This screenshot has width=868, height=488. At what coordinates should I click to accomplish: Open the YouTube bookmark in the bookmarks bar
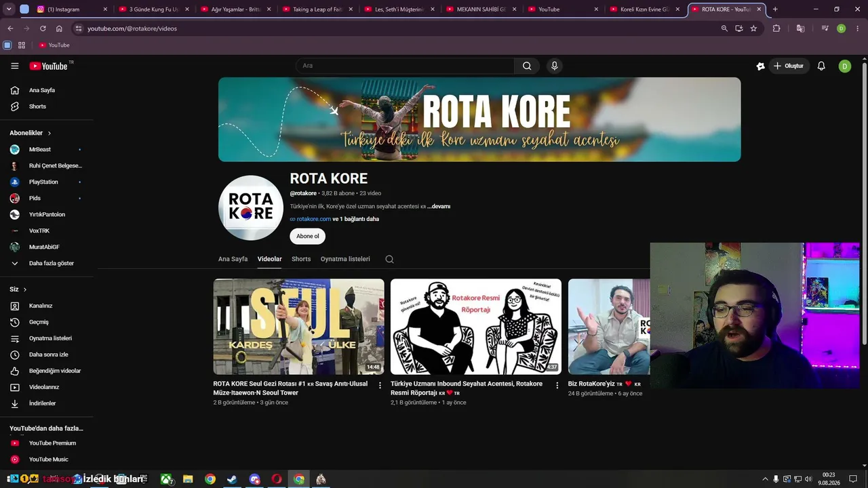pos(54,45)
